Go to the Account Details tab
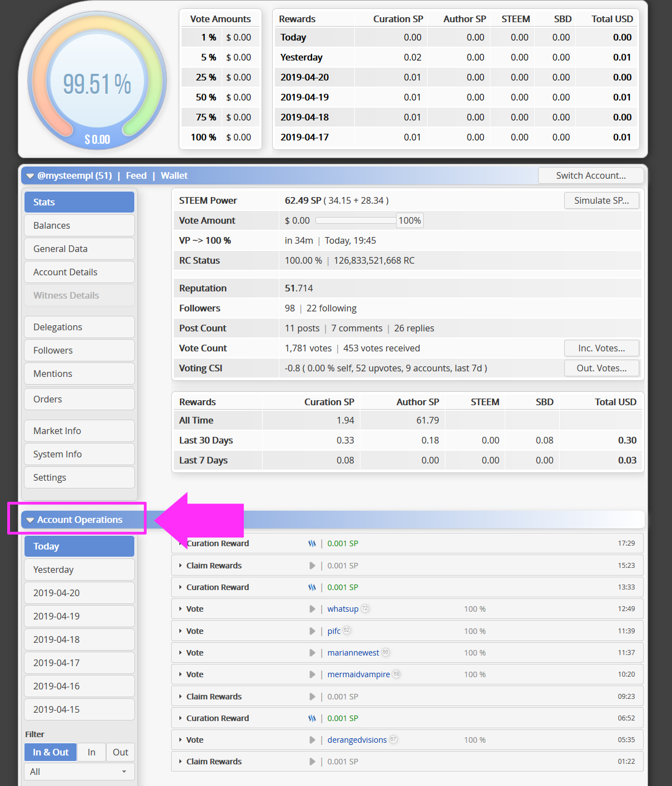 (79, 272)
